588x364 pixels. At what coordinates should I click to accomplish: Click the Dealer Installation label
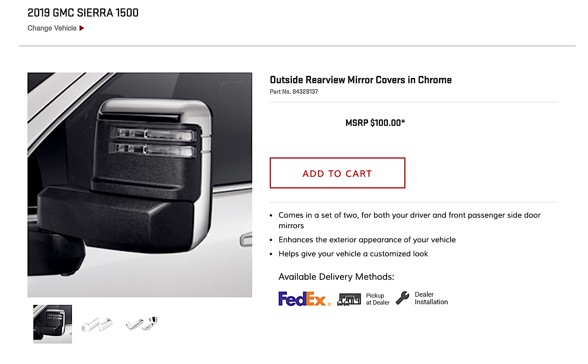(x=431, y=298)
